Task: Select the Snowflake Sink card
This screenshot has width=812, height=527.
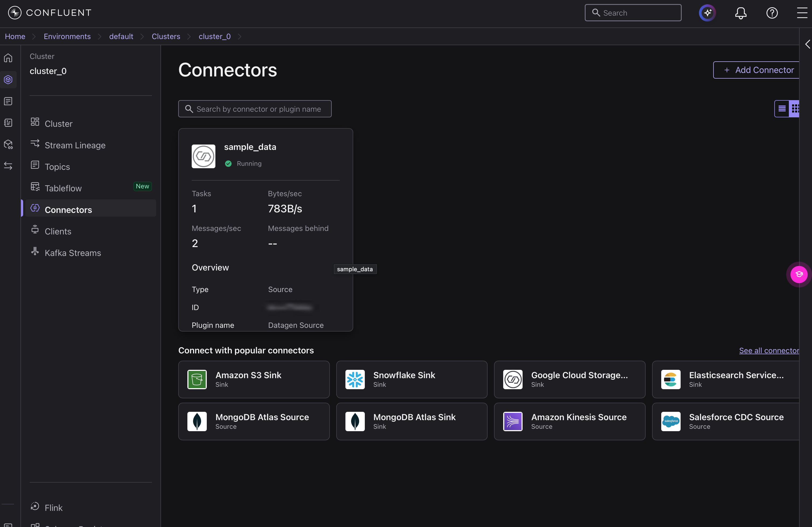Action: coord(412,379)
